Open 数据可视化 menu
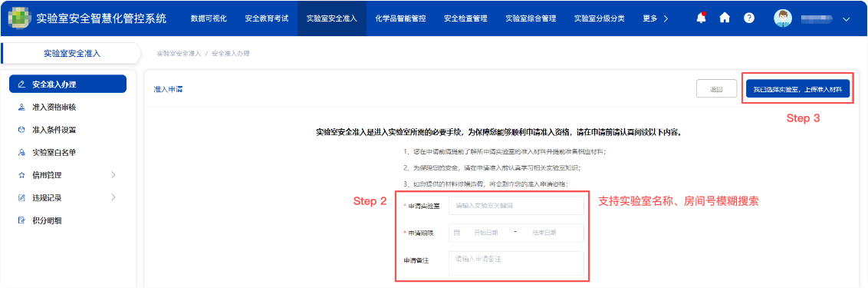This screenshot has width=868, height=288. [209, 18]
